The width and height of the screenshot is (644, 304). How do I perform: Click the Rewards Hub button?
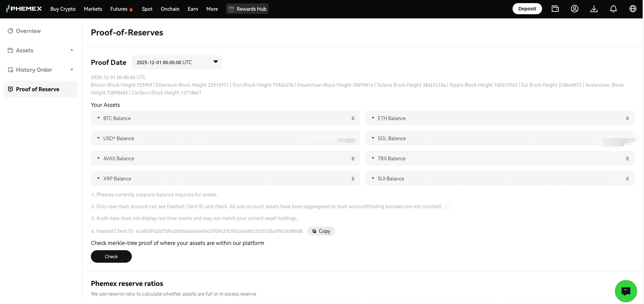coord(247,9)
